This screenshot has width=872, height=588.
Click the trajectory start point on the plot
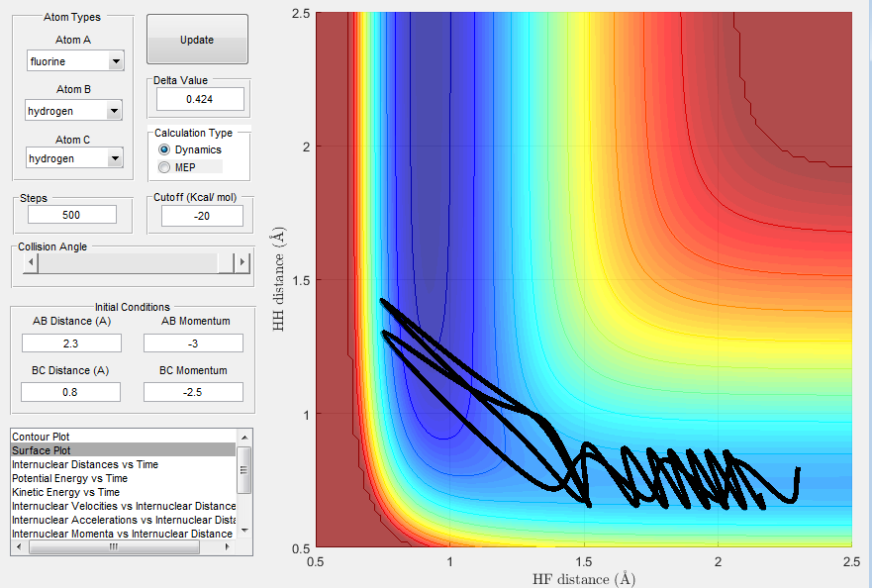799,469
